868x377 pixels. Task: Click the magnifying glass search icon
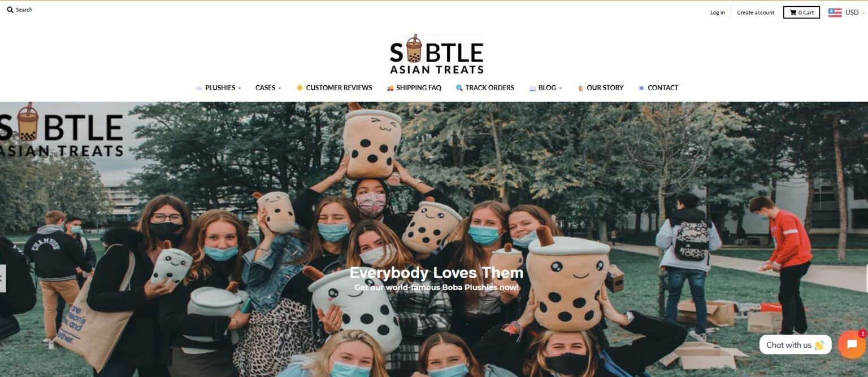click(10, 10)
